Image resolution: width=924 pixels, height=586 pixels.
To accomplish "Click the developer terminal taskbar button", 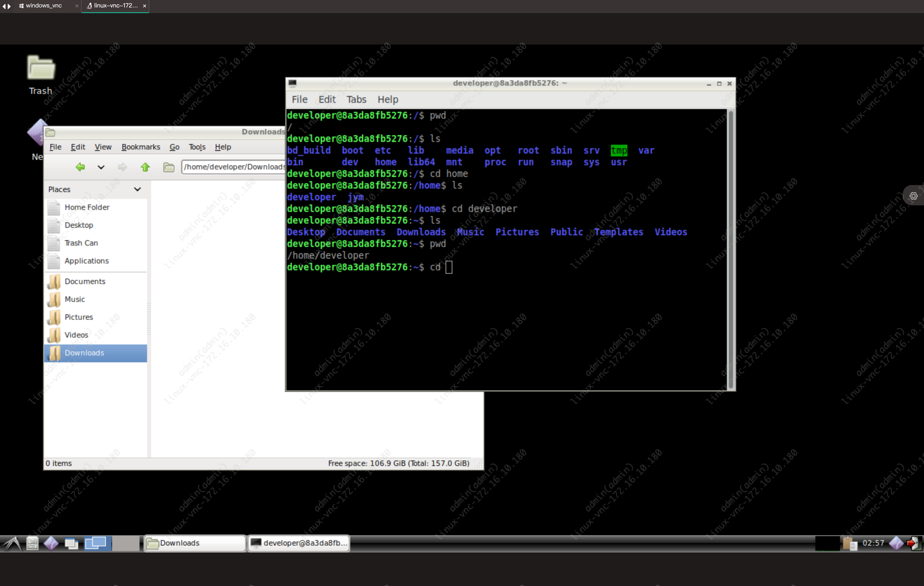I will click(299, 543).
